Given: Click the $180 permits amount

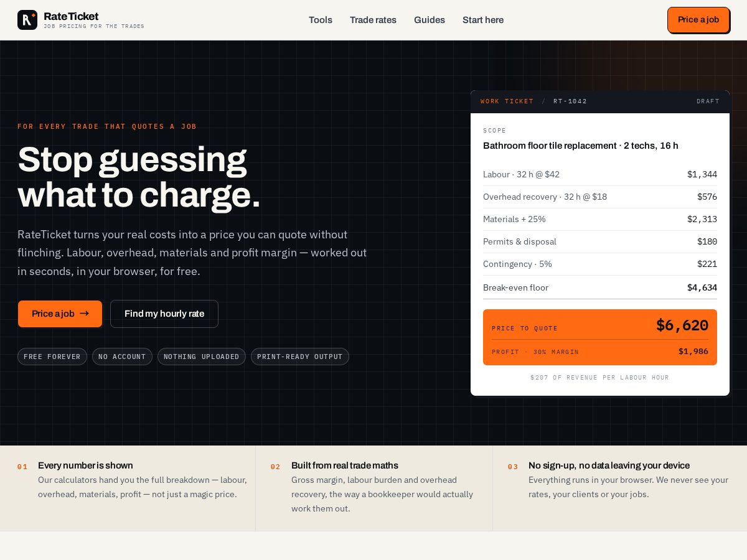Looking at the screenshot, I should click(707, 241).
